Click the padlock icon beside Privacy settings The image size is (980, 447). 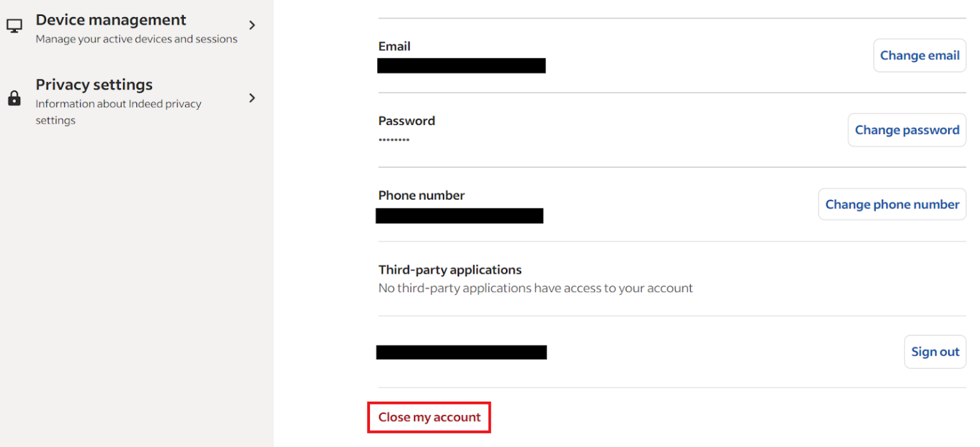14,98
